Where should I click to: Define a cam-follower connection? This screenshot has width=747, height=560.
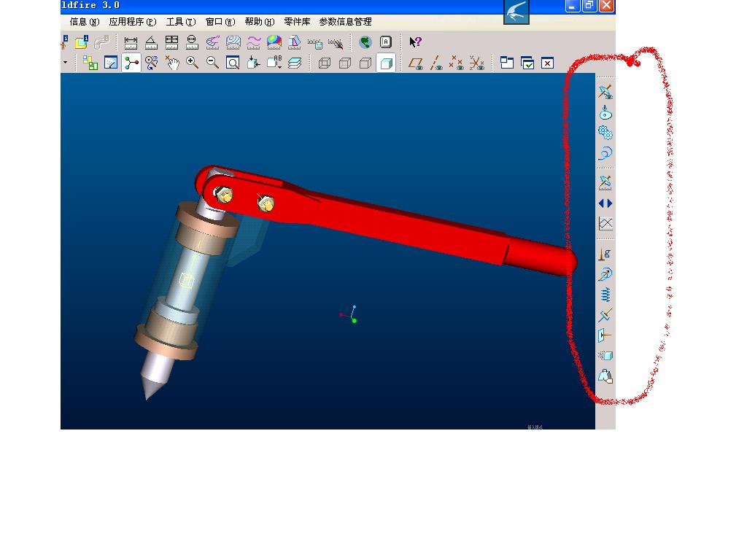pos(605,112)
